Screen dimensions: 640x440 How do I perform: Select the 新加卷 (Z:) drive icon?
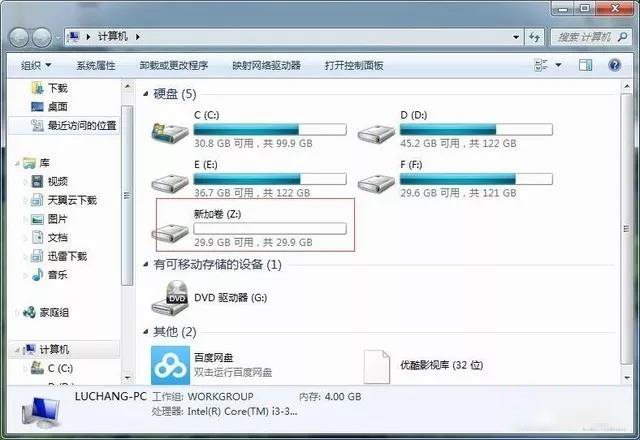click(x=170, y=232)
